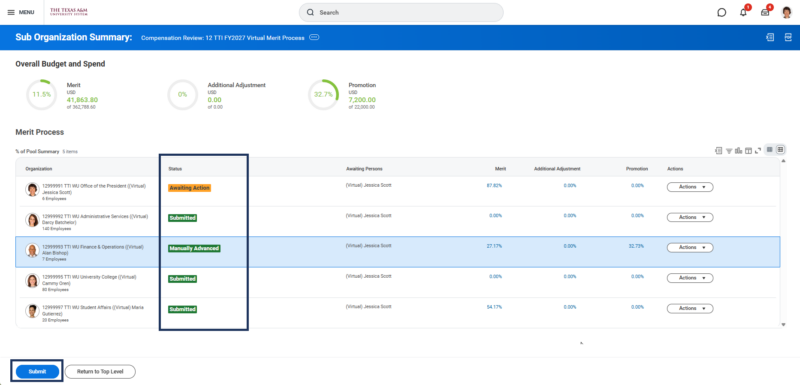The height and width of the screenshot is (385, 800).
Task: Open the notifications bell icon
Action: [x=743, y=12]
